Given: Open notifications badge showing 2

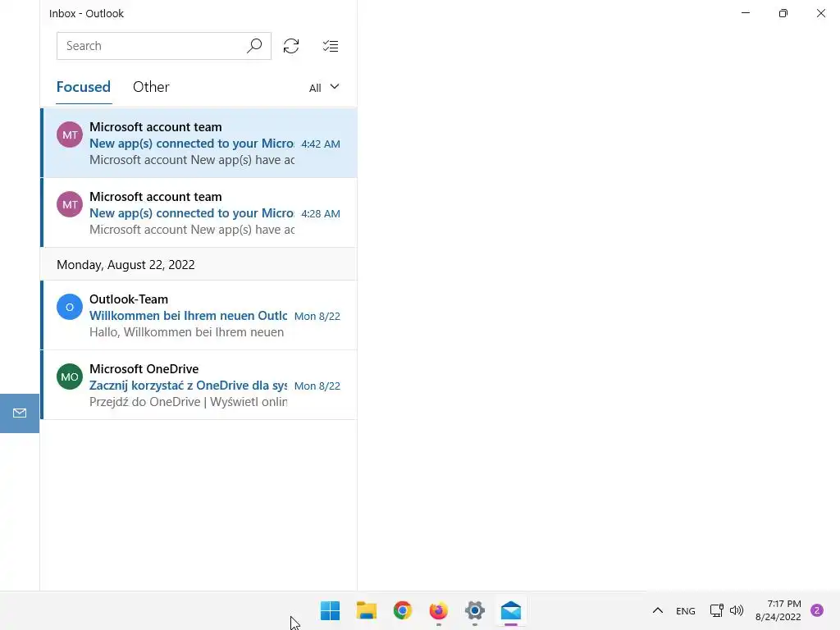Looking at the screenshot, I should click(817, 610).
